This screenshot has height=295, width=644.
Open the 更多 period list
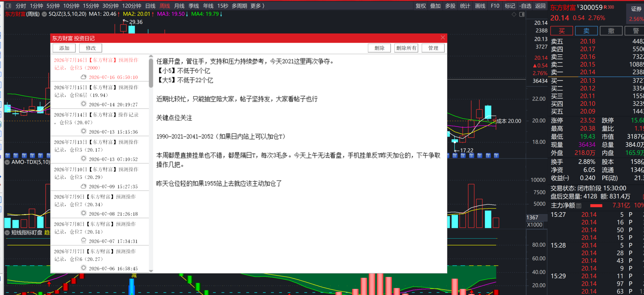click(x=257, y=6)
